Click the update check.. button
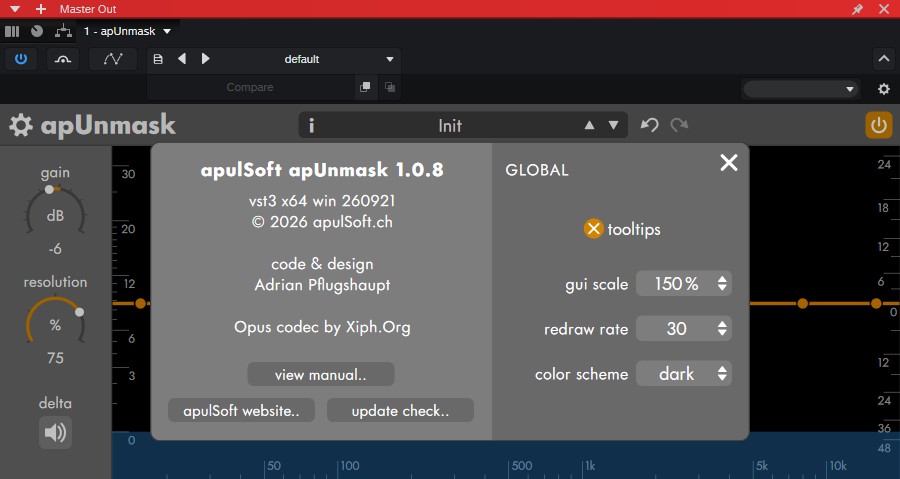Viewport: 900px width, 479px height. click(400, 411)
